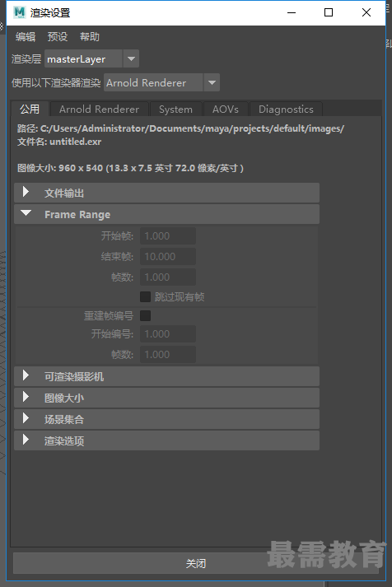Open the 预设 menu
The height and width of the screenshot is (587, 392).
58,37
